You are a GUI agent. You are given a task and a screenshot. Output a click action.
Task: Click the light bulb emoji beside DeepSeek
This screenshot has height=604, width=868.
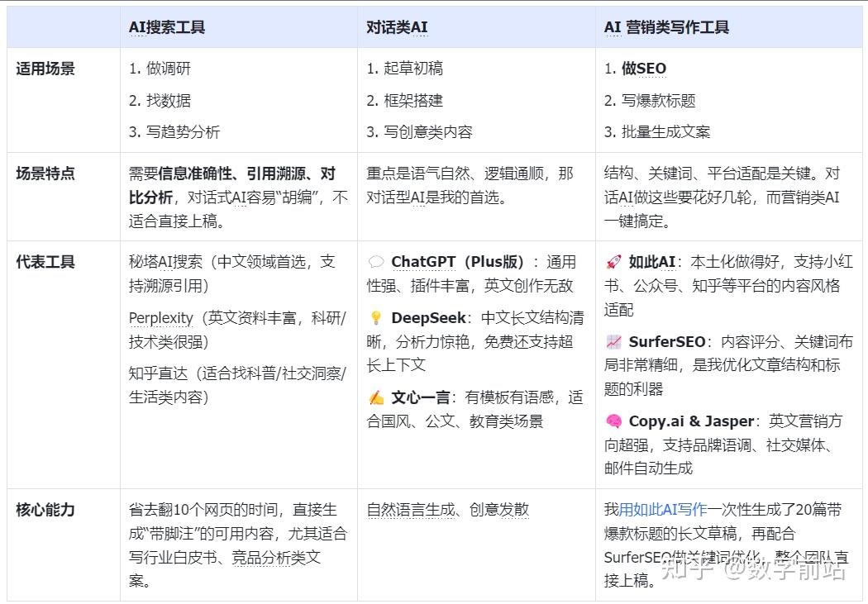pyautogui.click(x=376, y=318)
